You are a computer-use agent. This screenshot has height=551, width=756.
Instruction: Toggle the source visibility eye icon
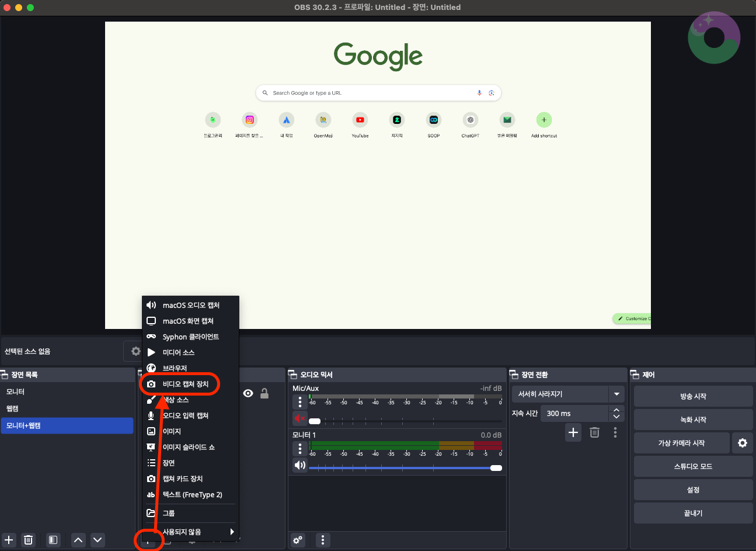pos(248,393)
